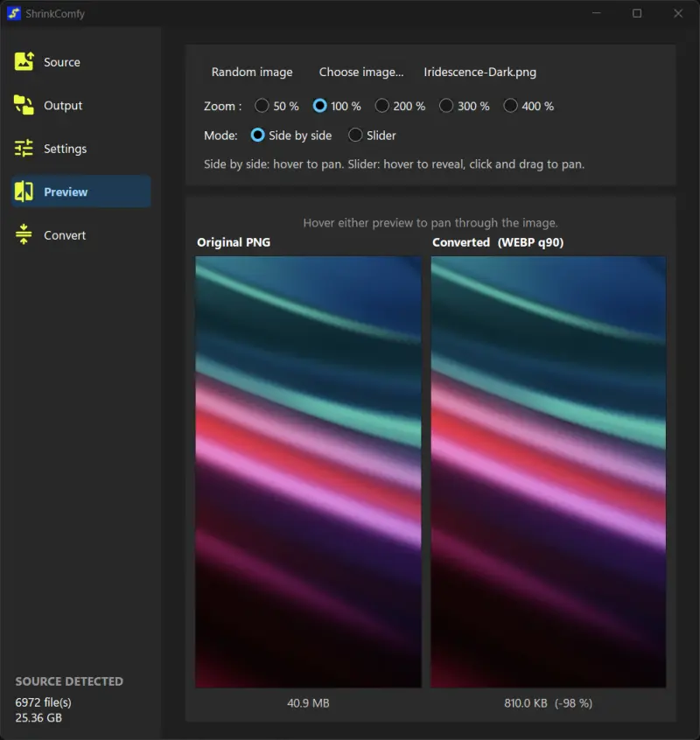Switch to the Convert tab label
700x740 pixels.
tap(65, 235)
